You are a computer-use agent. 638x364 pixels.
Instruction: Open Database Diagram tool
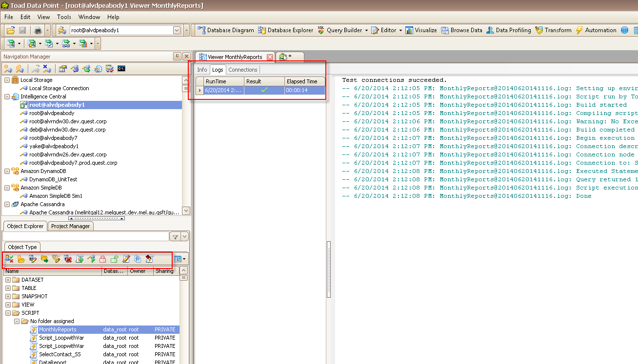226,30
